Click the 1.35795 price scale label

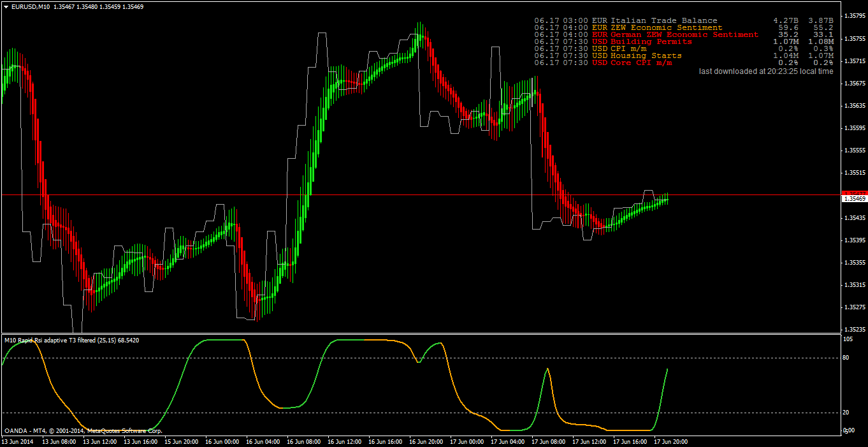pyautogui.click(x=855, y=16)
